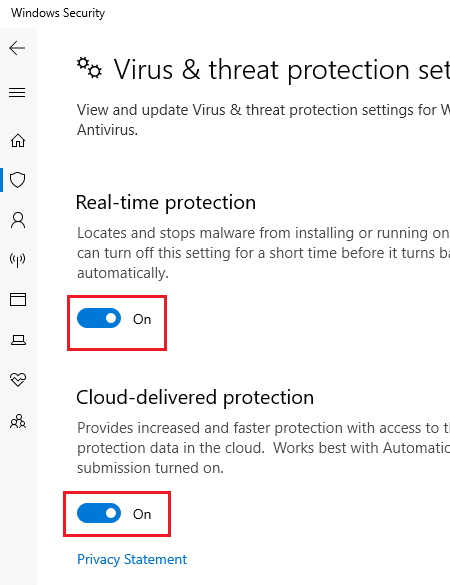
Task: Expand the hamburger navigation menu
Action: pyautogui.click(x=17, y=92)
